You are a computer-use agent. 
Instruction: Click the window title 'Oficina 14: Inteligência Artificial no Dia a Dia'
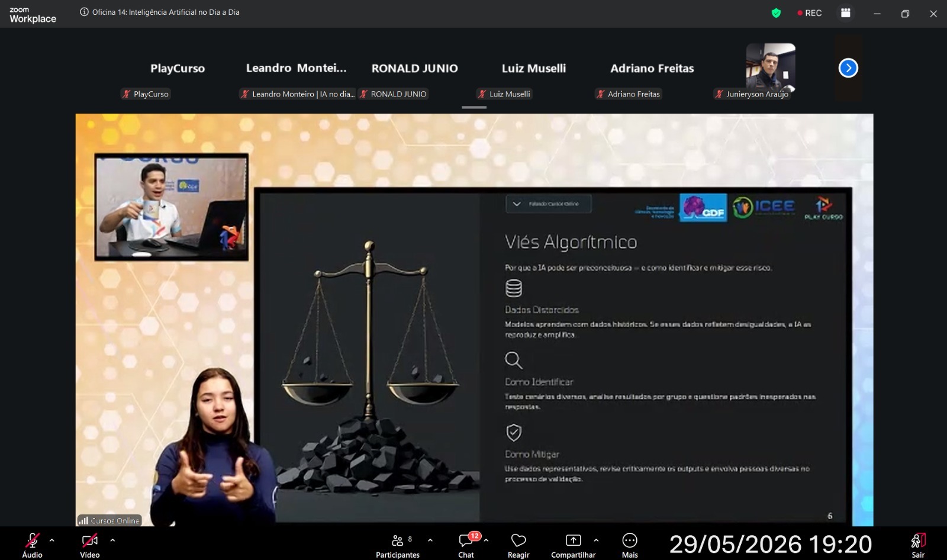166,12
